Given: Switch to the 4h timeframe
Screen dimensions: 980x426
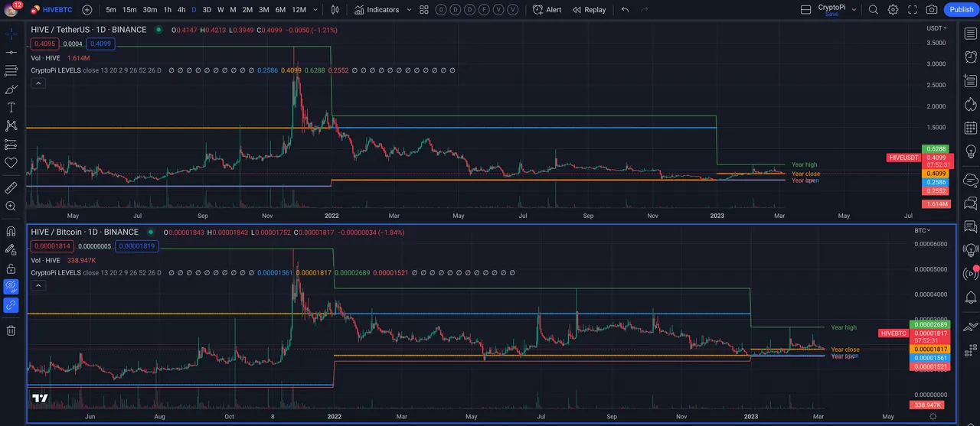Looking at the screenshot, I should 181,10.
